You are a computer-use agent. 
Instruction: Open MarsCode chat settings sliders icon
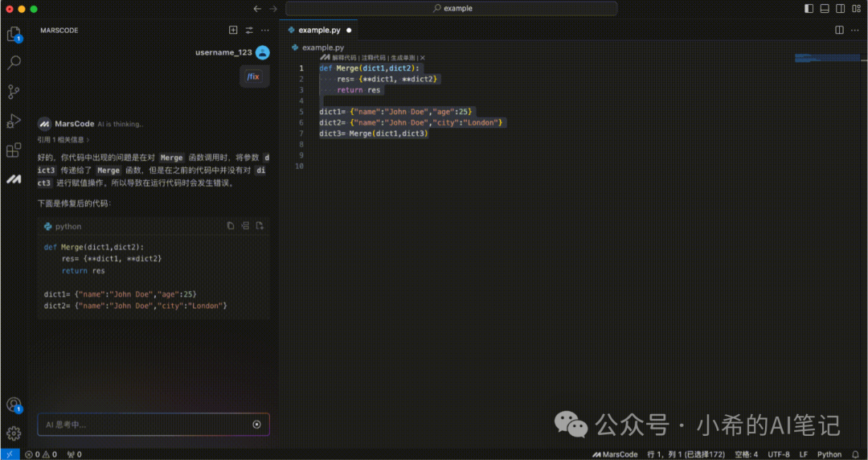click(249, 31)
